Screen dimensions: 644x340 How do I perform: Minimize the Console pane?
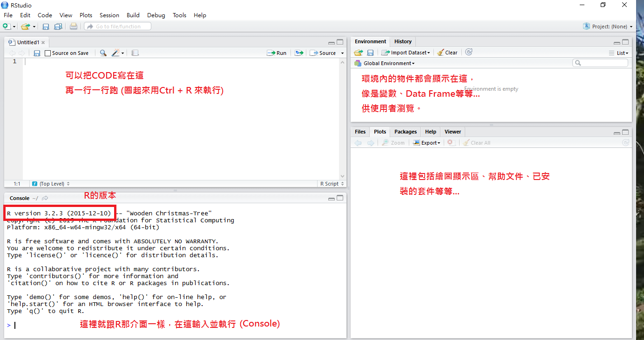[x=331, y=199]
